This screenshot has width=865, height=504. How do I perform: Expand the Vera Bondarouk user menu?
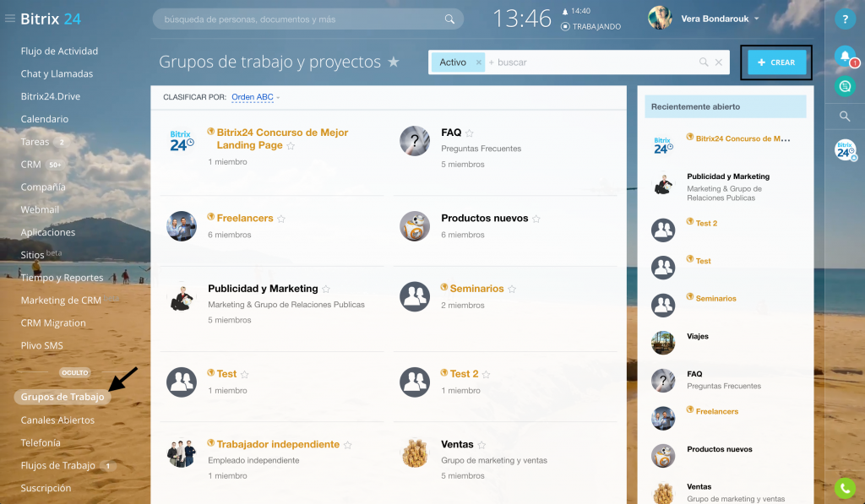pyautogui.click(x=756, y=19)
